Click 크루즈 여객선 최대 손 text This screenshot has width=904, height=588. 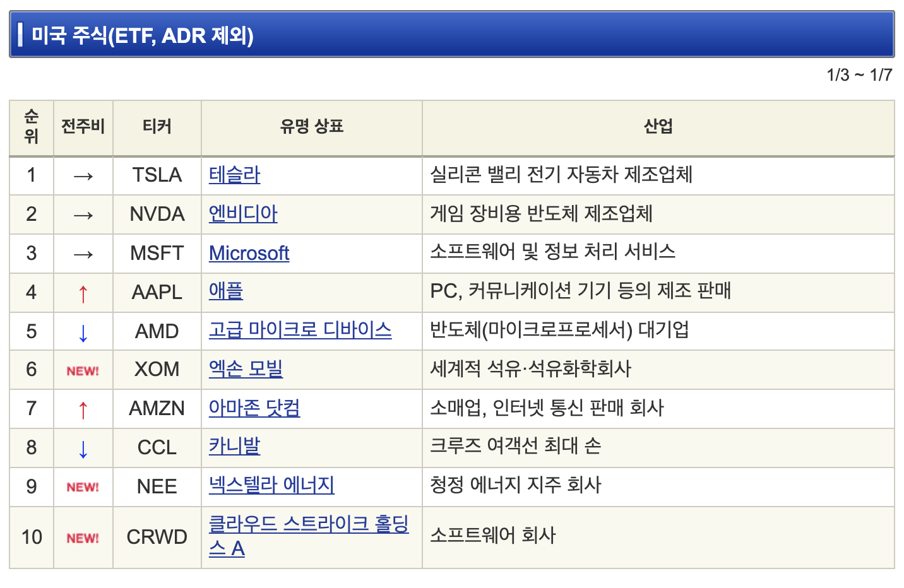[515, 446]
